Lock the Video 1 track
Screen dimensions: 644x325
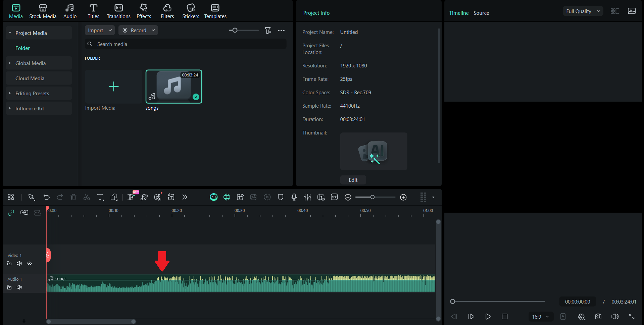click(x=9, y=263)
